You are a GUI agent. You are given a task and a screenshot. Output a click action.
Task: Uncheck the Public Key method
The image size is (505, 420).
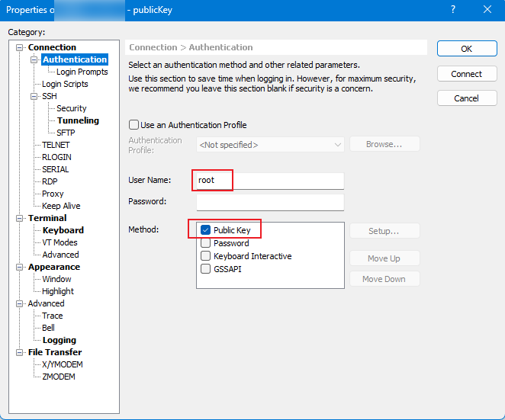[x=205, y=230]
